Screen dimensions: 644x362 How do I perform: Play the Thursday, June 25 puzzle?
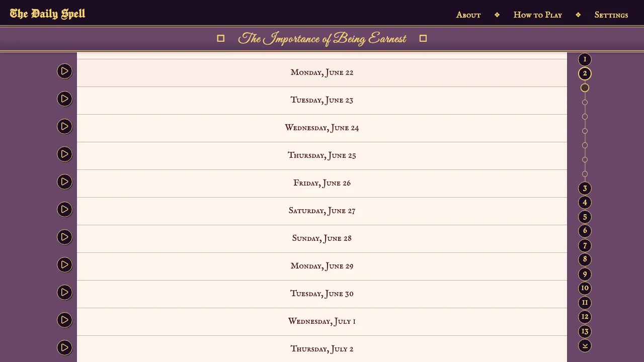64,154
